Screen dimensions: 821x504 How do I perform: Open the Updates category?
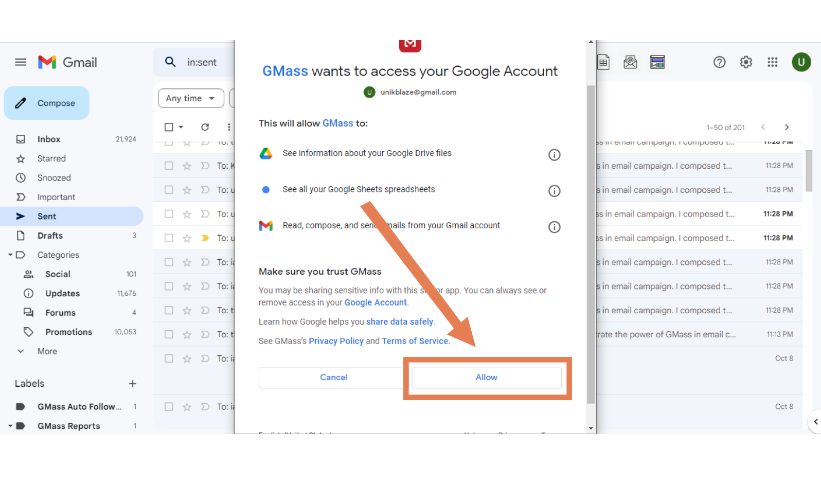pos(72,294)
